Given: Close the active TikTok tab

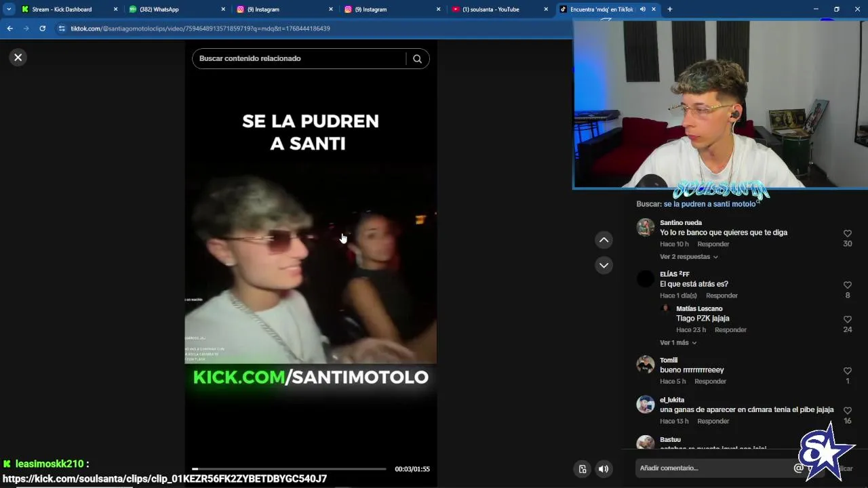Looking at the screenshot, I should click(654, 9).
